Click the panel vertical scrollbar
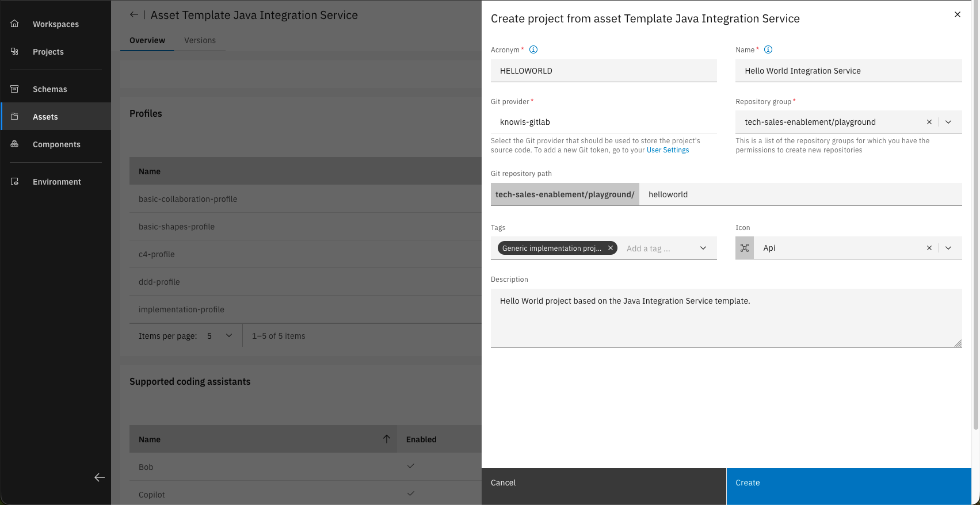 click(x=975, y=215)
